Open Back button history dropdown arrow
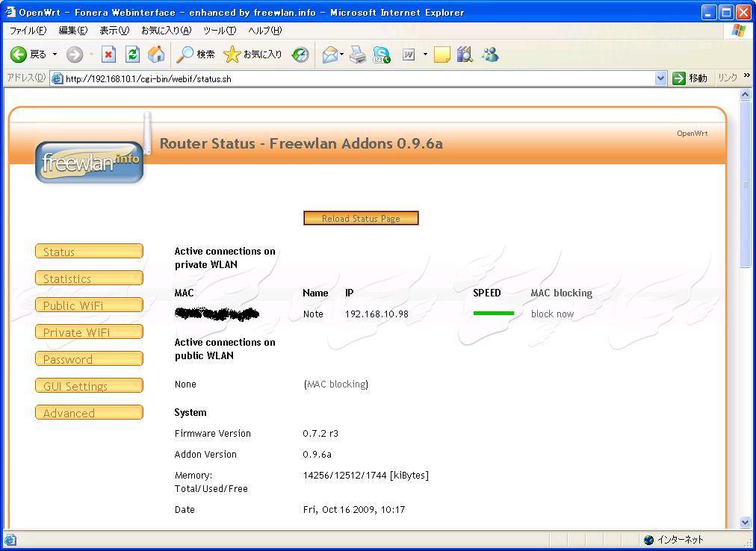The height and width of the screenshot is (551, 756). (x=55, y=55)
